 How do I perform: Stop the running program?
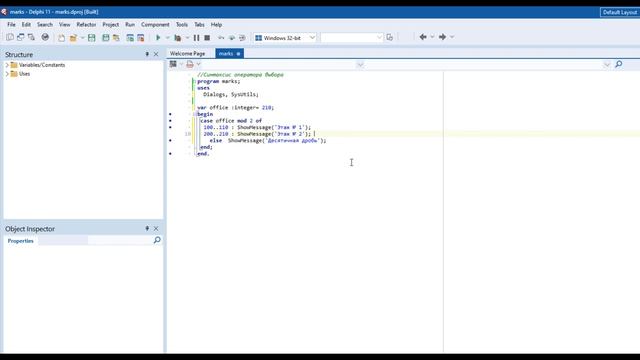[207, 38]
